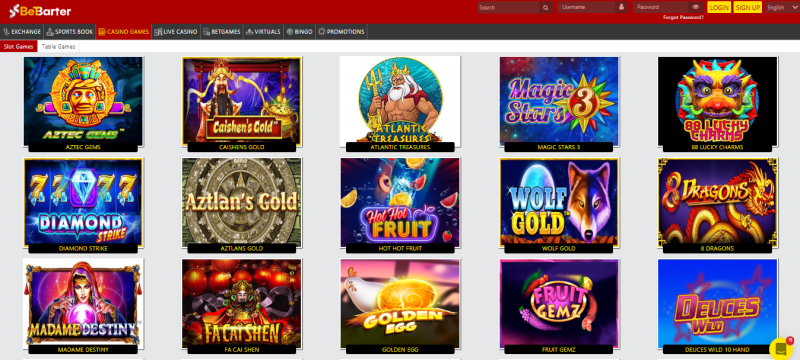Open Caishen's Gold game thumbnail
The width and height of the screenshot is (800, 360).
tap(241, 100)
